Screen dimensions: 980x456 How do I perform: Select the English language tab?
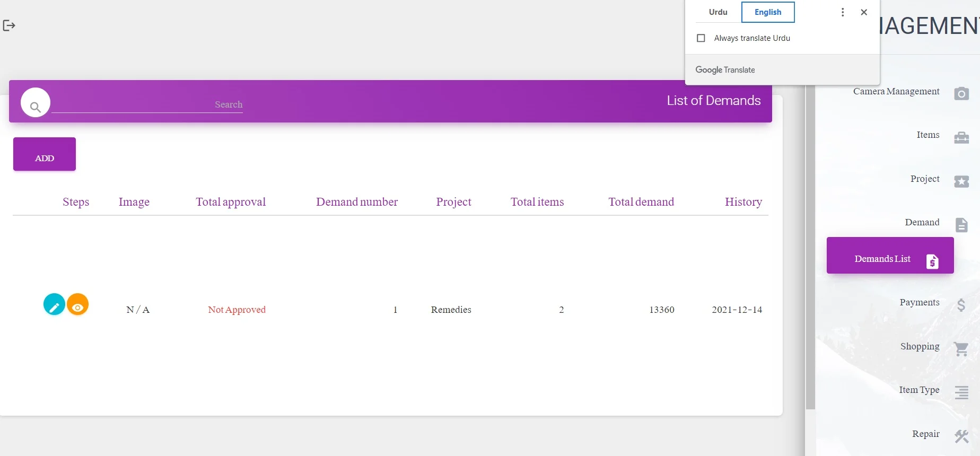coord(767,12)
